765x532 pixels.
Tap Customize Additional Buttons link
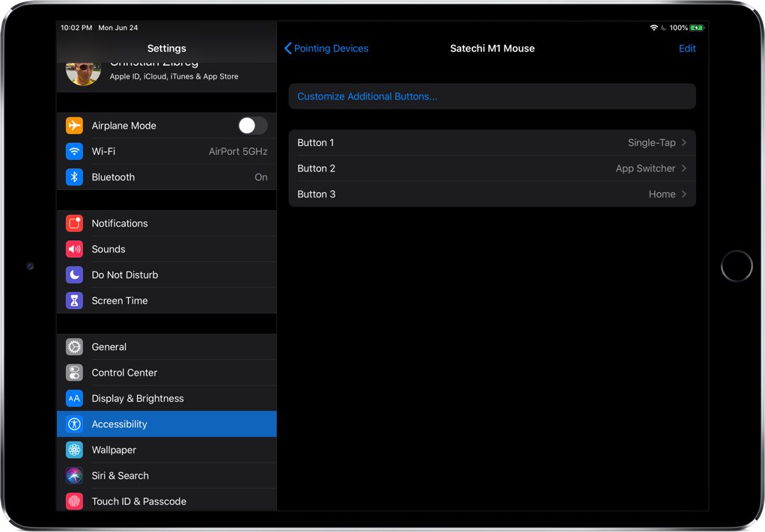coord(367,97)
